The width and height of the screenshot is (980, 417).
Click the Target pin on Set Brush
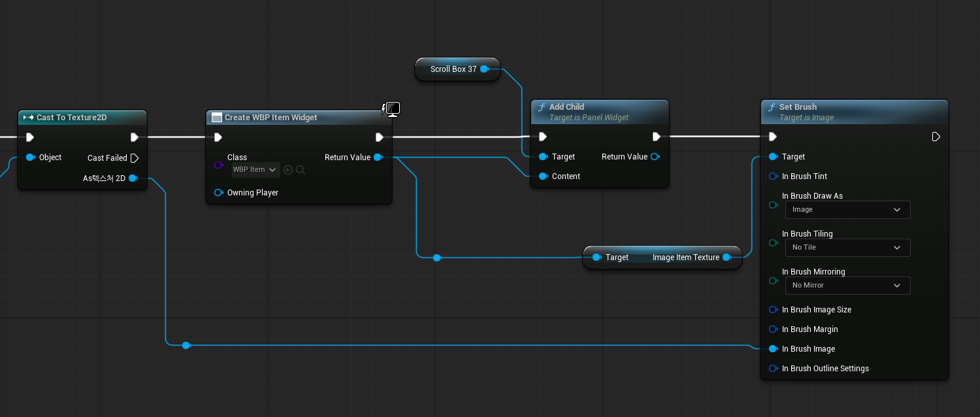tap(774, 157)
